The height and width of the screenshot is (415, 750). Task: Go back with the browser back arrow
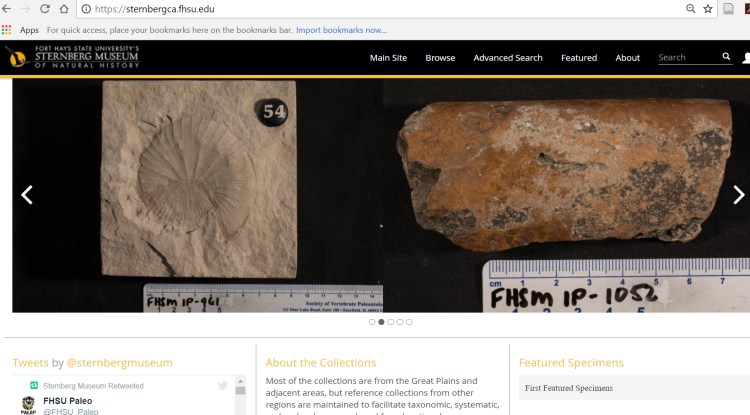click(x=6, y=9)
